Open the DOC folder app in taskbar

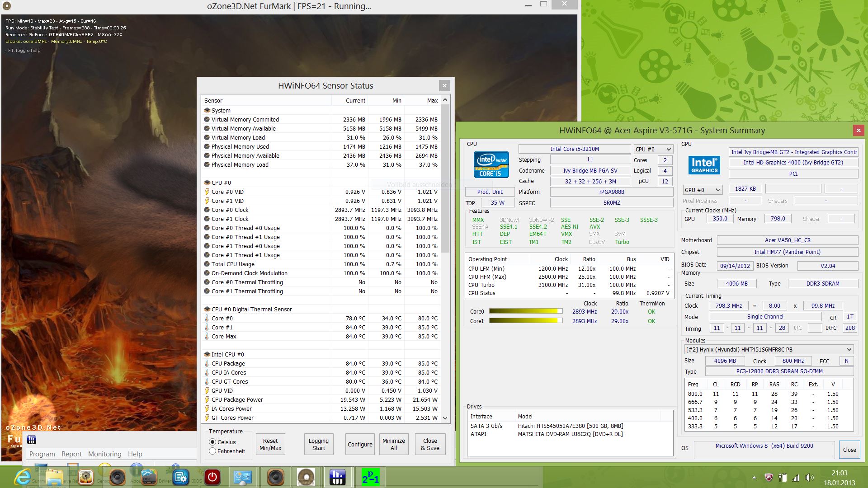click(x=149, y=477)
